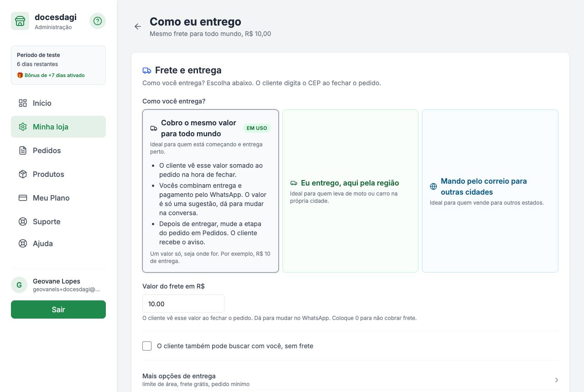Click the Minha loja gear icon

[x=23, y=127]
